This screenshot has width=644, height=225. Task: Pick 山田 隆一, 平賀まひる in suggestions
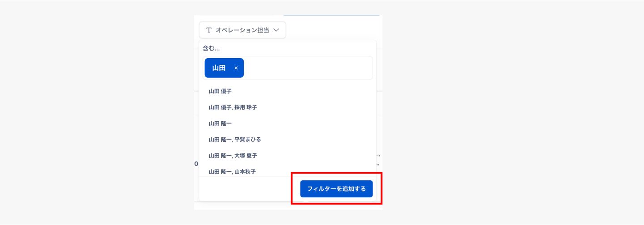[x=235, y=140]
